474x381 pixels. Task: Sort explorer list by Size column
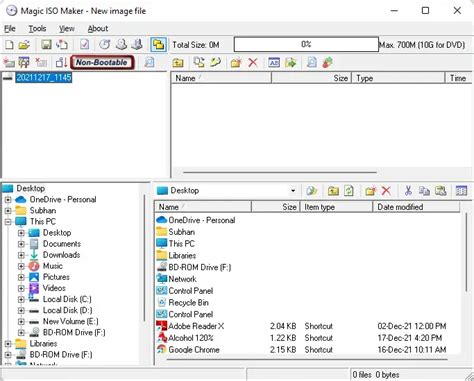click(x=275, y=207)
